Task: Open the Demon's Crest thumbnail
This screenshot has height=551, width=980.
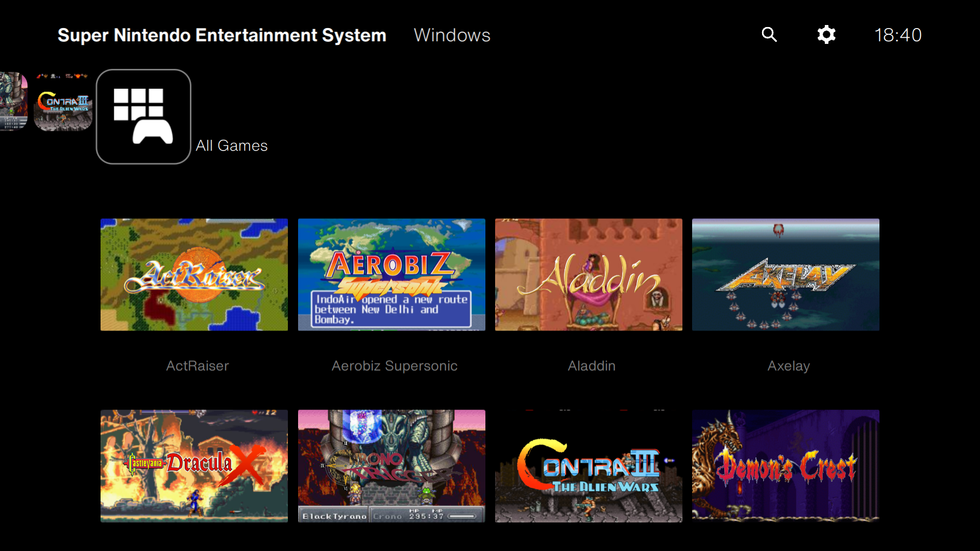Action: [x=786, y=465]
